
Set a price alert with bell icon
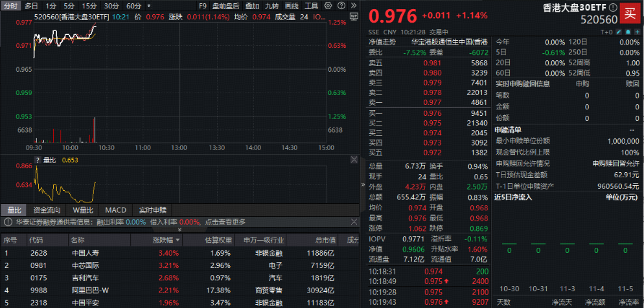[x=628, y=31]
